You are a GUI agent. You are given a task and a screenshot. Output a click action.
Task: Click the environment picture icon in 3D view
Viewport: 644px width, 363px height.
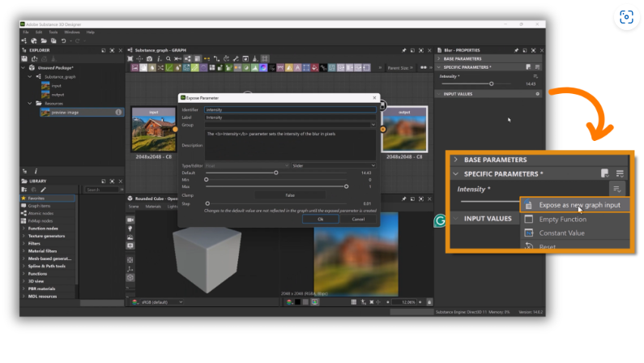click(x=130, y=237)
